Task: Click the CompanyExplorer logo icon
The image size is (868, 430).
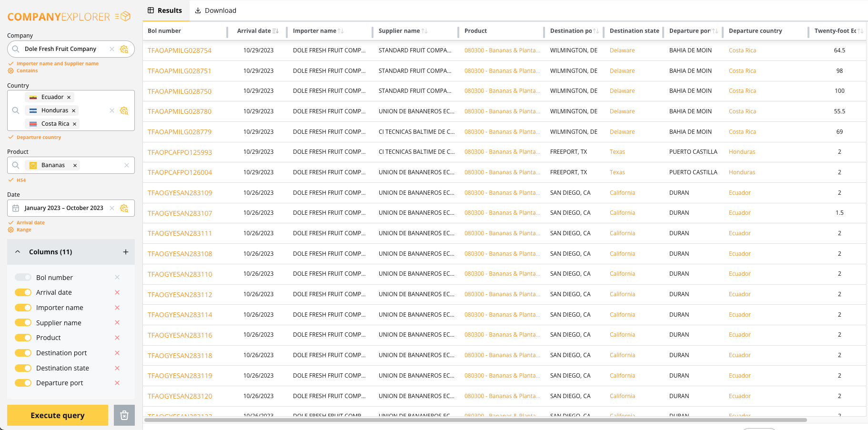Action: click(125, 15)
